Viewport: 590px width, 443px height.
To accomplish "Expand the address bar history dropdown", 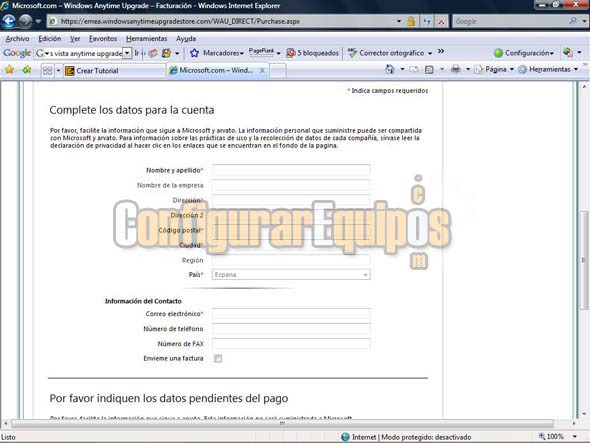I will (x=399, y=21).
